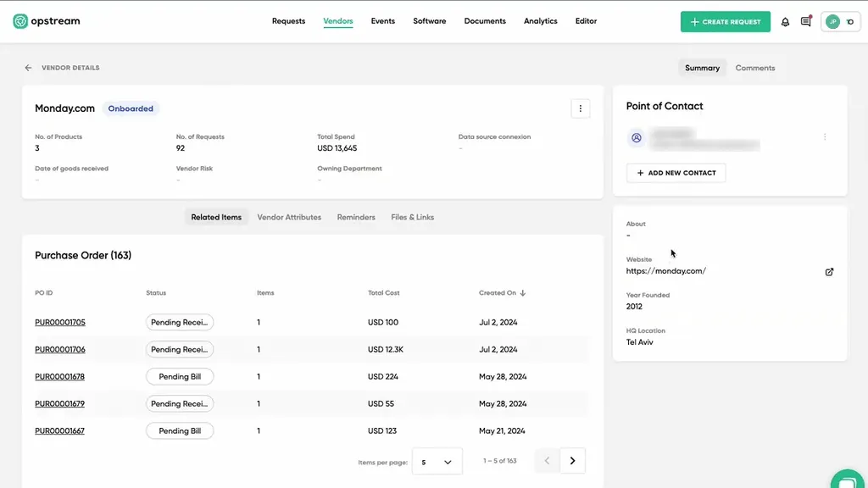Viewport: 868px width, 488px height.
Task: Click the 1 – 5 of 163 pagination text
Action: (500, 460)
